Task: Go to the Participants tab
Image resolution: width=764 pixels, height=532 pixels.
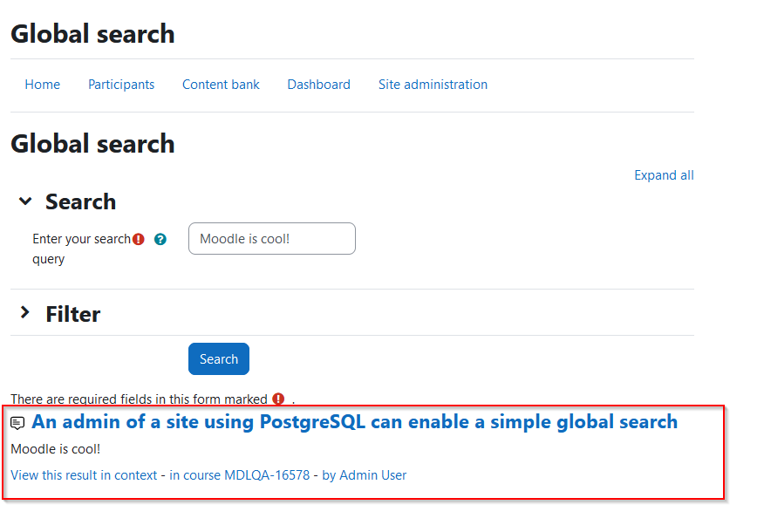Action: point(121,85)
